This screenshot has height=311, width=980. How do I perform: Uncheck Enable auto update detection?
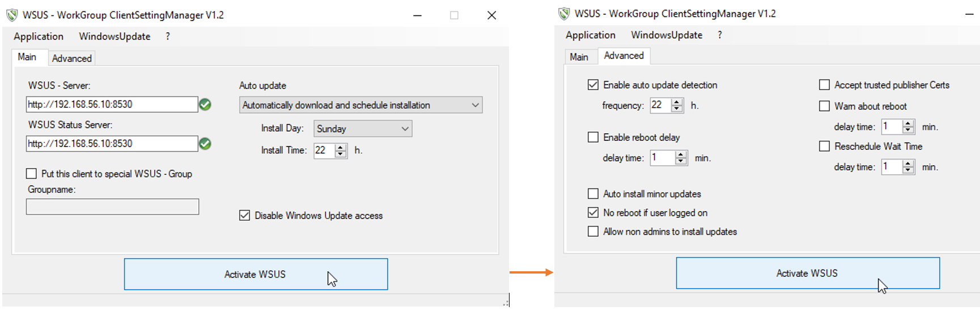pos(593,85)
